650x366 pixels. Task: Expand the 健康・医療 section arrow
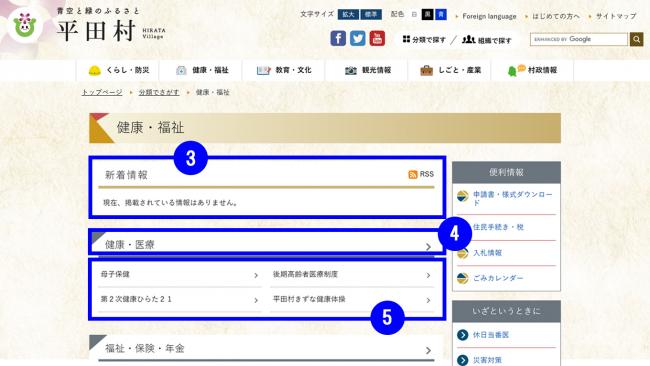tap(428, 247)
